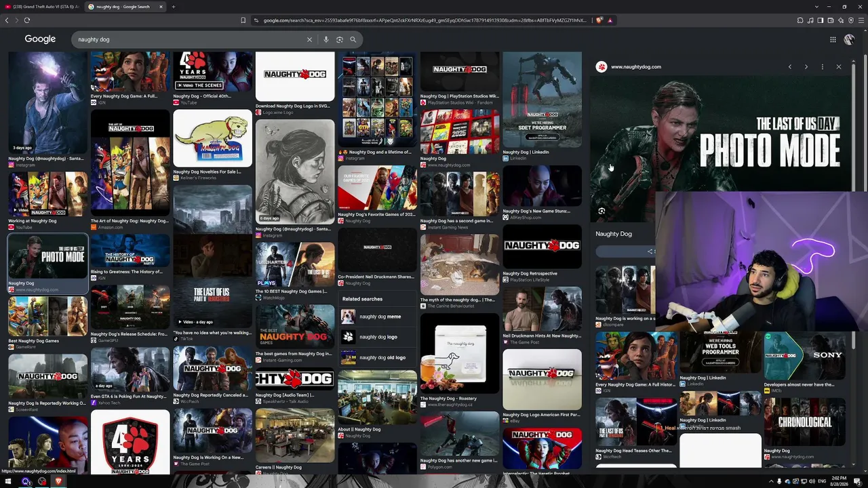This screenshot has height=488, width=868.
Task: Open the Download Naughty Dog Logo in SVG image
Action: pos(295,76)
